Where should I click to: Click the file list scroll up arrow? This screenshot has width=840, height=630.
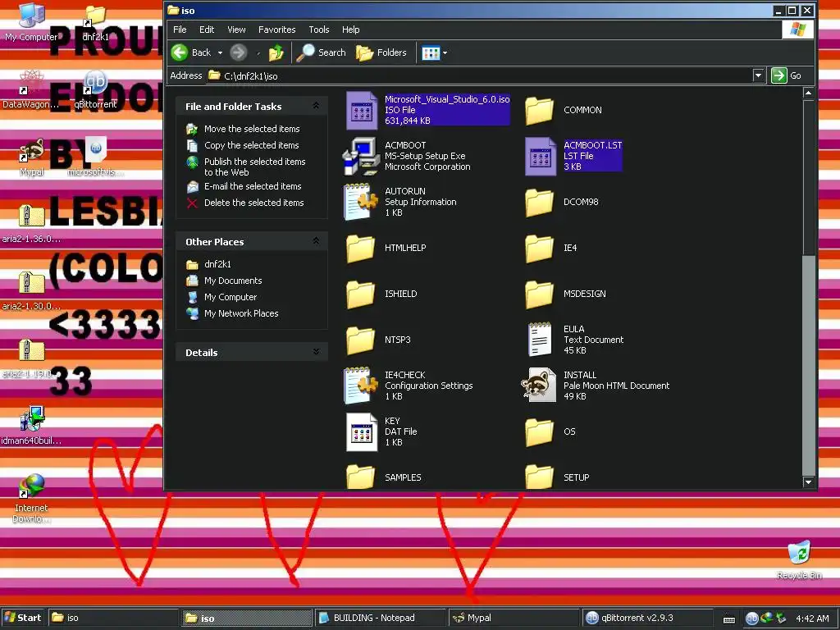tap(808, 94)
